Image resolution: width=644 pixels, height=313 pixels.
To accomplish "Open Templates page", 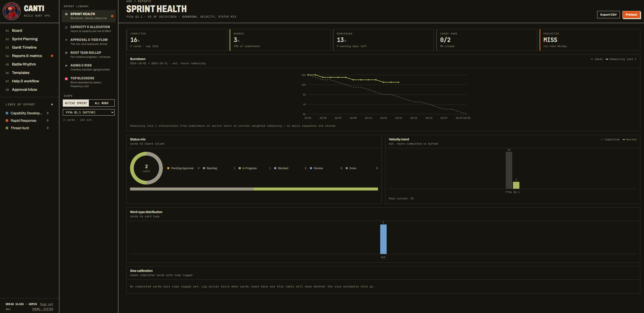I will tap(30, 73).
